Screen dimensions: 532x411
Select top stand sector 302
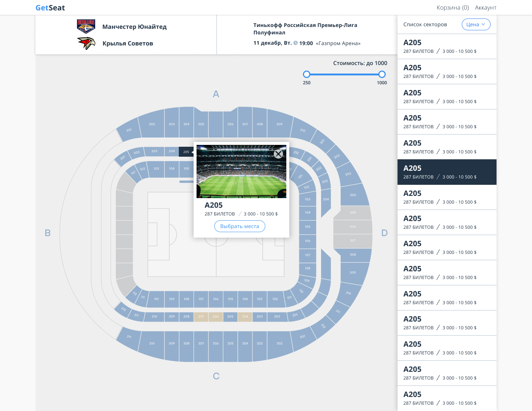tap(152, 124)
